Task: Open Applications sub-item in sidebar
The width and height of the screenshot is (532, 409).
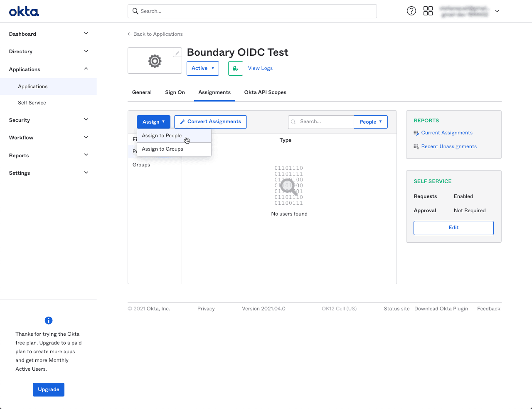Action: pyautogui.click(x=49, y=87)
